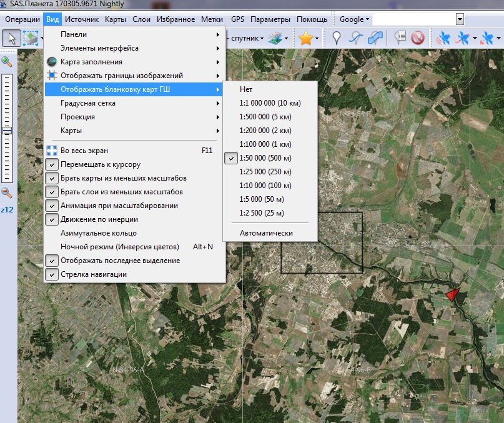Click the vertical zoom level slider

[x=7, y=131]
